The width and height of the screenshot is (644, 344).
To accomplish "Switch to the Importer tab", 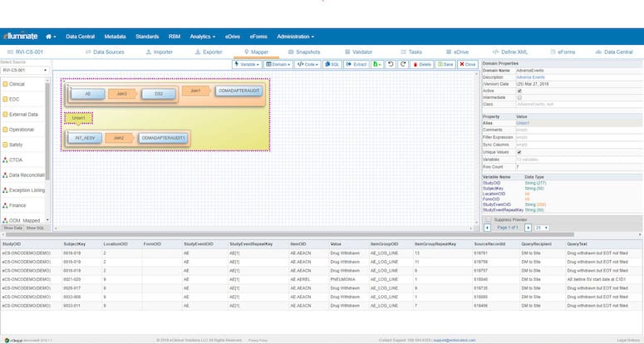I will point(160,52).
